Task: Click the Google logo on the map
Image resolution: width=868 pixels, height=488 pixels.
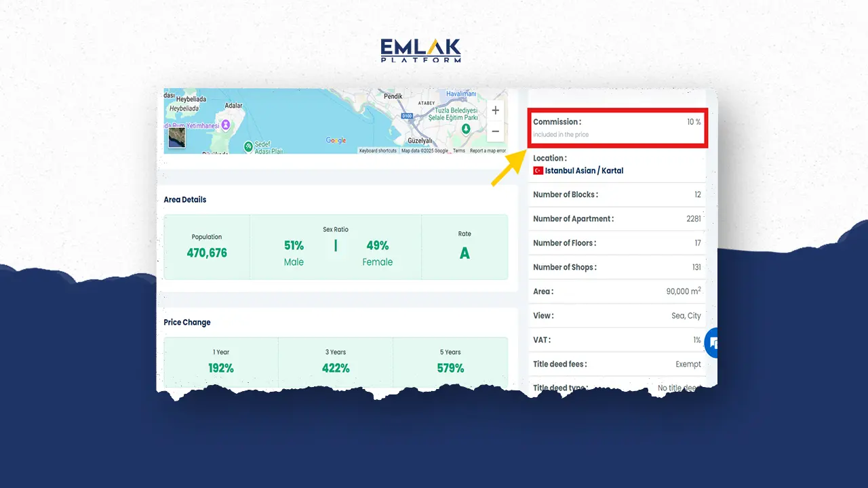Action: click(336, 140)
